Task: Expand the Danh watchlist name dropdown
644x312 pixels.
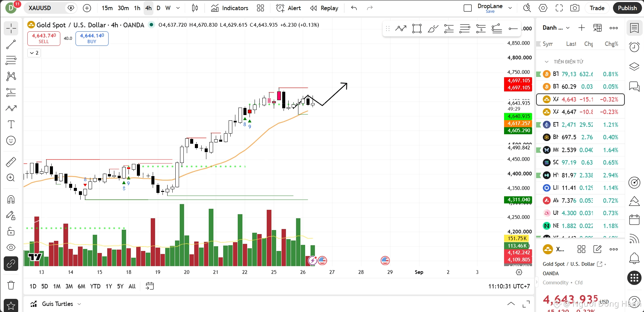Action: tap(556, 28)
